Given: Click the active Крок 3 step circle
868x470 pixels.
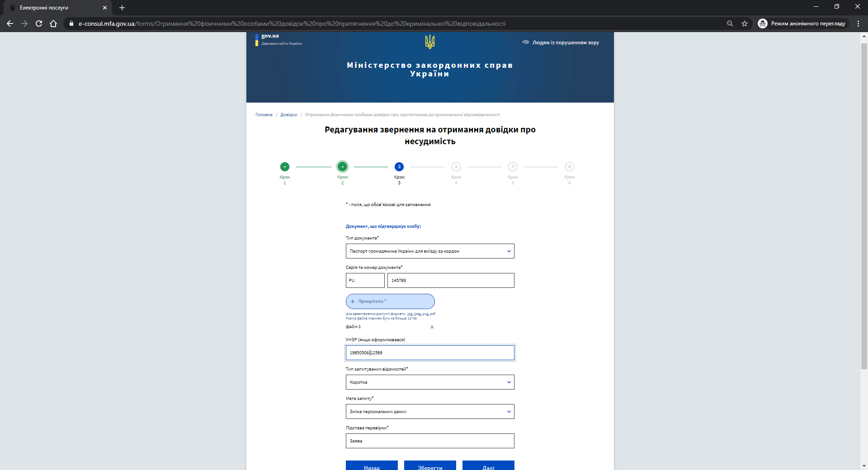Looking at the screenshot, I should tap(399, 167).
